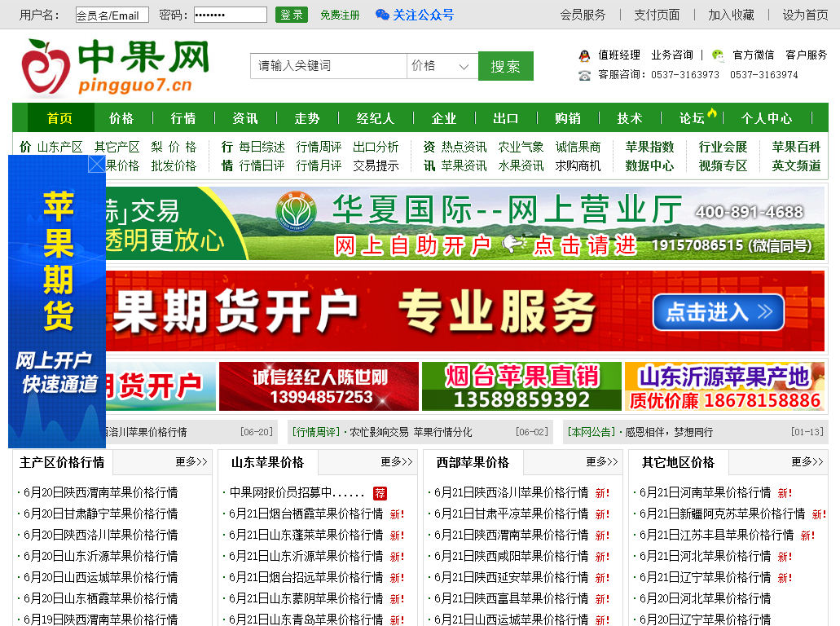Viewport: 840px width, 626px height.
Task: Open 中果网报价员招募中 article
Action: (x=297, y=492)
